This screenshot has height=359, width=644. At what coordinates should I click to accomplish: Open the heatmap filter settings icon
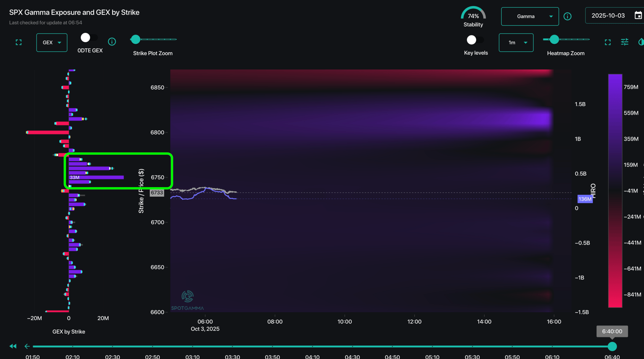pos(625,42)
